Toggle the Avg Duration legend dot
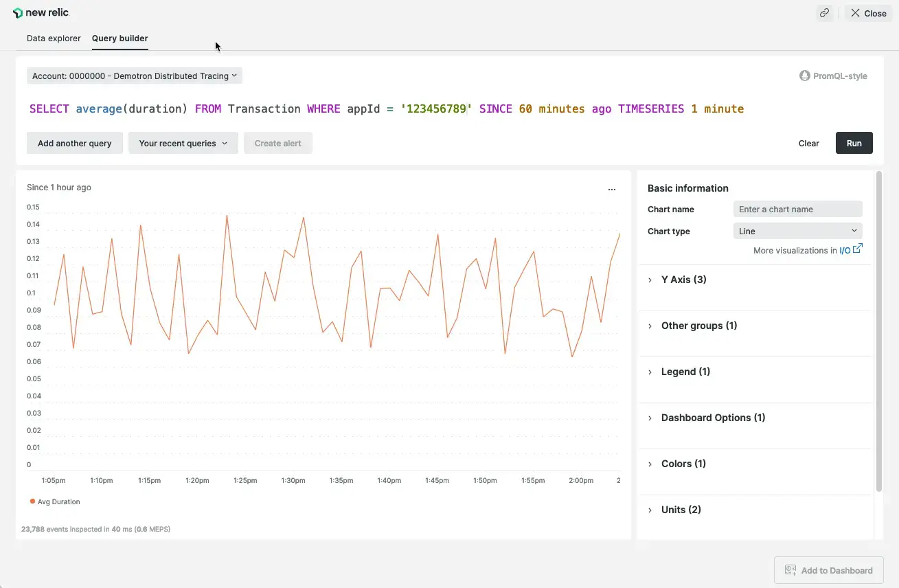Viewport: 899px width, 588px height. click(x=32, y=501)
